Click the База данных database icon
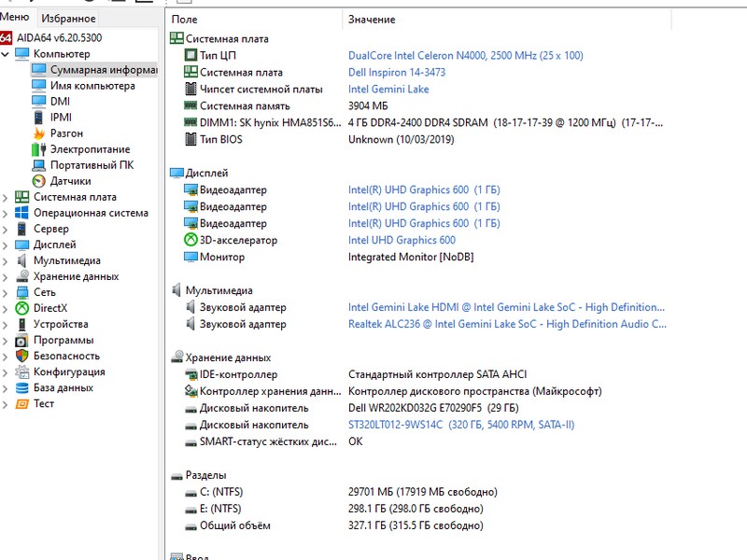Image resolution: width=747 pixels, height=560 pixels. pyautogui.click(x=21, y=388)
